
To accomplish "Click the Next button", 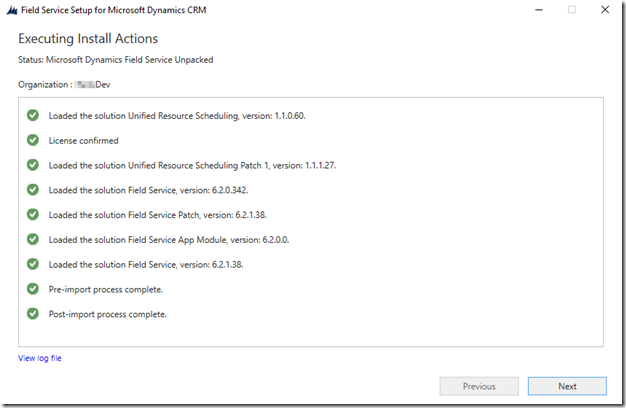I will pos(567,386).
